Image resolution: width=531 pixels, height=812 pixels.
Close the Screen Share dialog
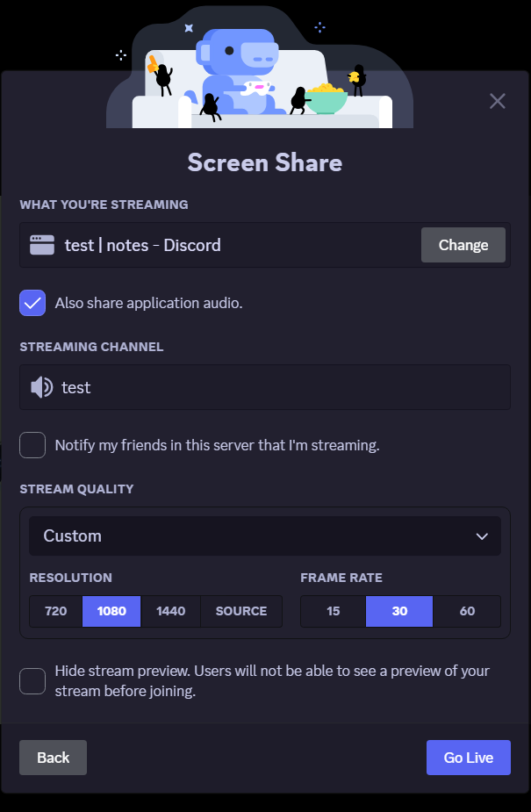pos(497,101)
